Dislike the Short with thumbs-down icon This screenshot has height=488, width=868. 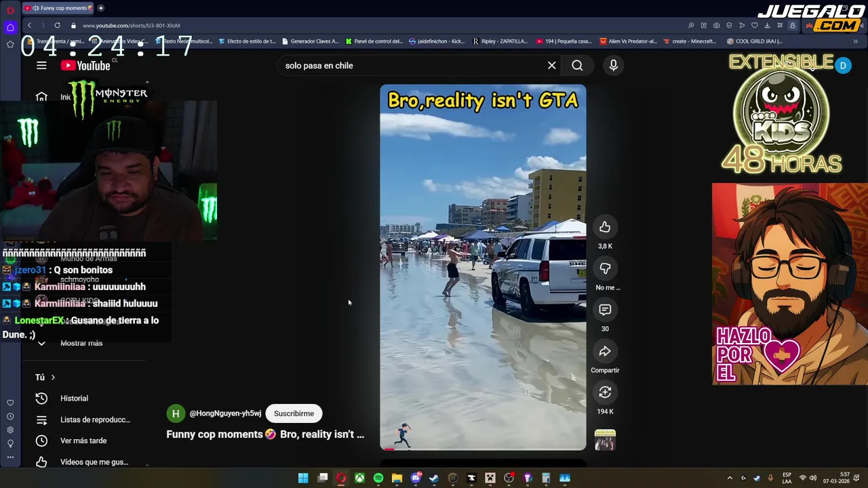605,268
